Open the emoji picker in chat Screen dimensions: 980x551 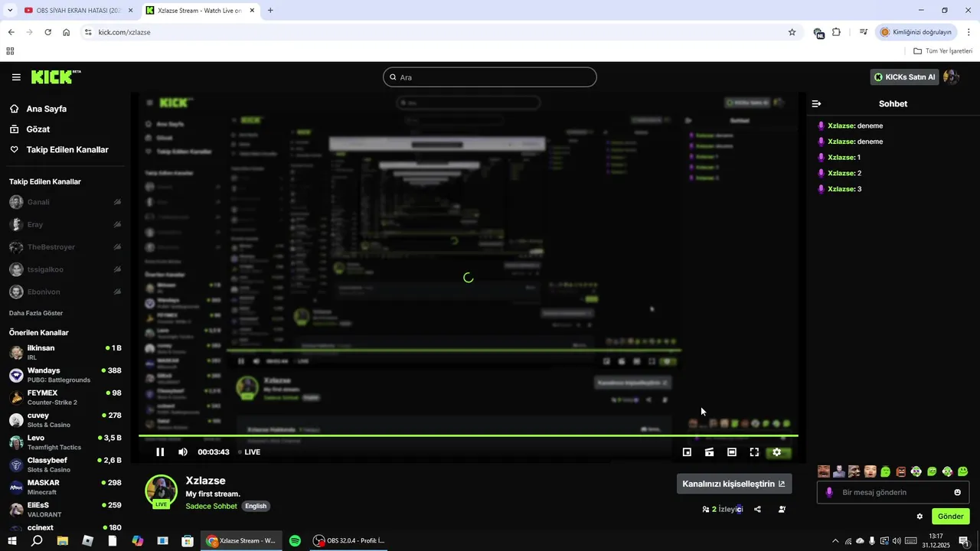click(x=957, y=492)
